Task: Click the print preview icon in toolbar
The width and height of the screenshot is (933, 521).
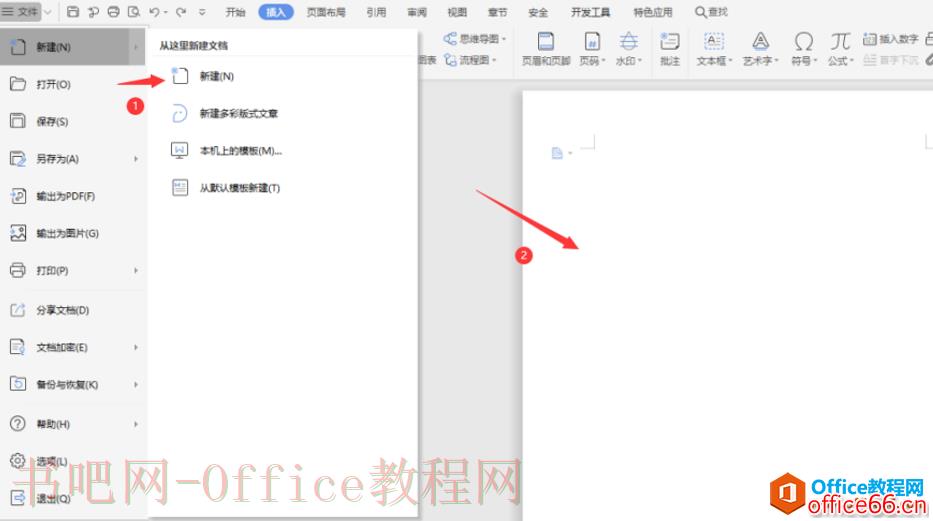Action: point(134,12)
